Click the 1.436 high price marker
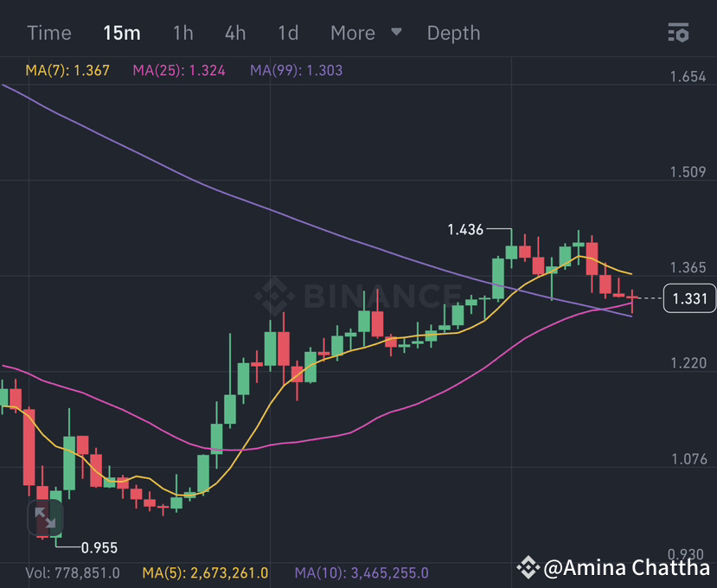This screenshot has width=717, height=588. click(464, 230)
